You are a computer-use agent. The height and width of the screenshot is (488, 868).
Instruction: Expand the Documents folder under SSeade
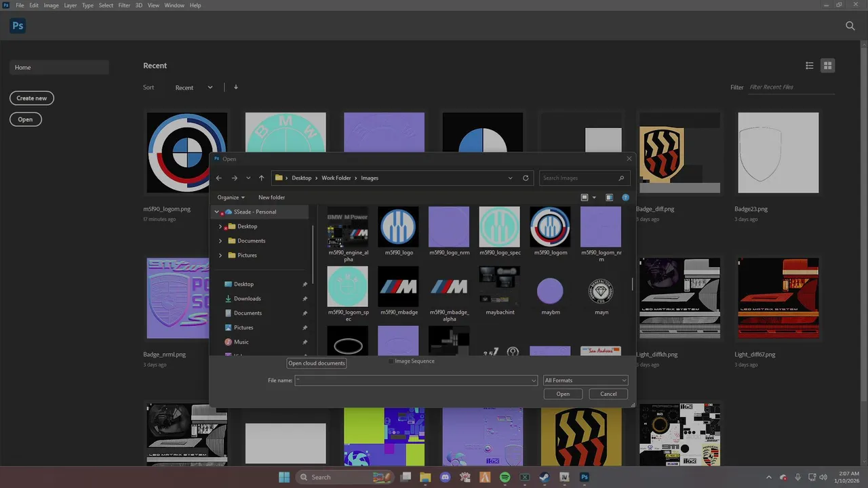coord(220,241)
